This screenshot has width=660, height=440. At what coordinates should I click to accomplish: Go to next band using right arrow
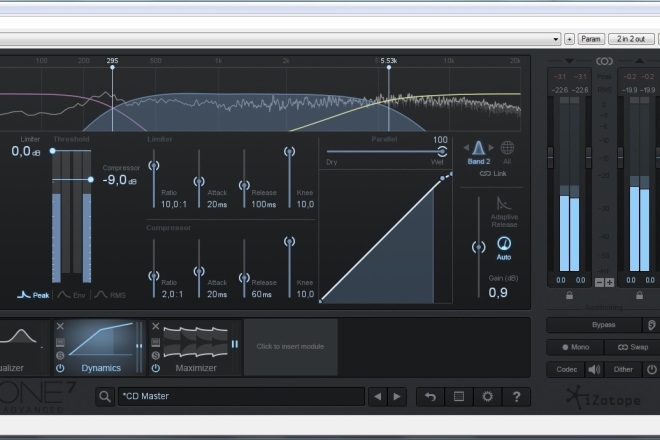(x=491, y=148)
